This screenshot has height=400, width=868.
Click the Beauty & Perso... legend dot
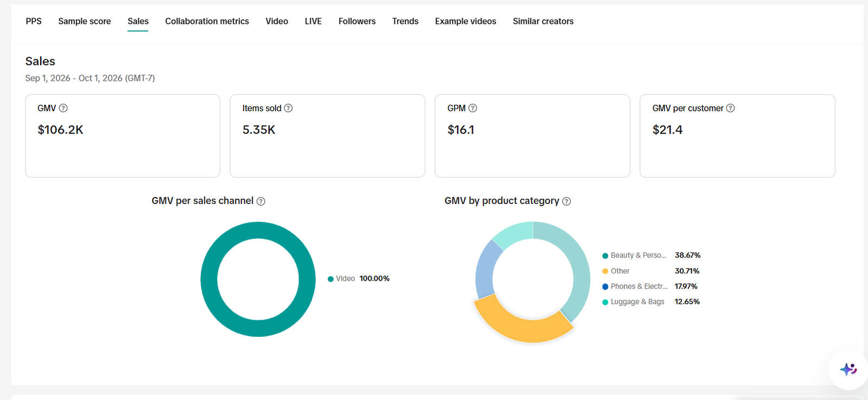coord(605,256)
